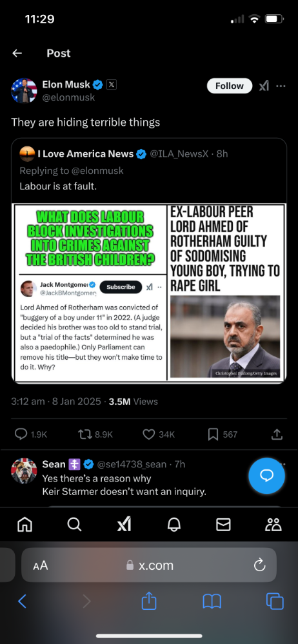Repost using the retweet icon
298x644 pixels.
pyautogui.click(x=84, y=434)
